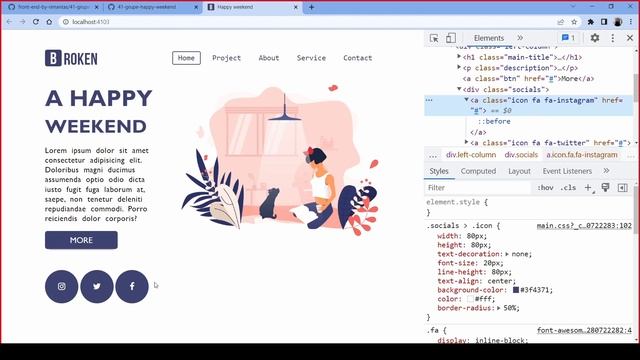The height and width of the screenshot is (360, 640).
Task: Add a new style rule with plus icon
Action: (588, 188)
